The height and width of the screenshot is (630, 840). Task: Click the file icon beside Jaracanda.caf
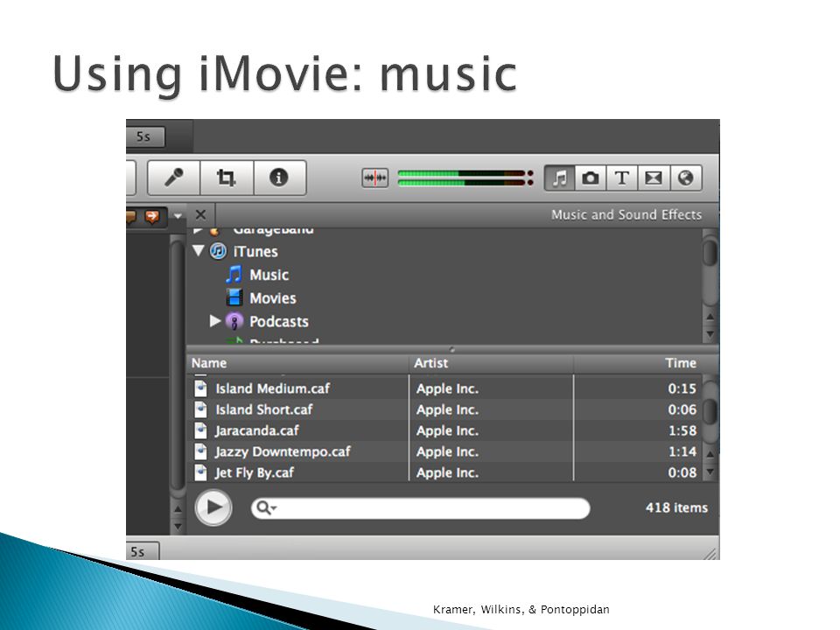click(200, 430)
